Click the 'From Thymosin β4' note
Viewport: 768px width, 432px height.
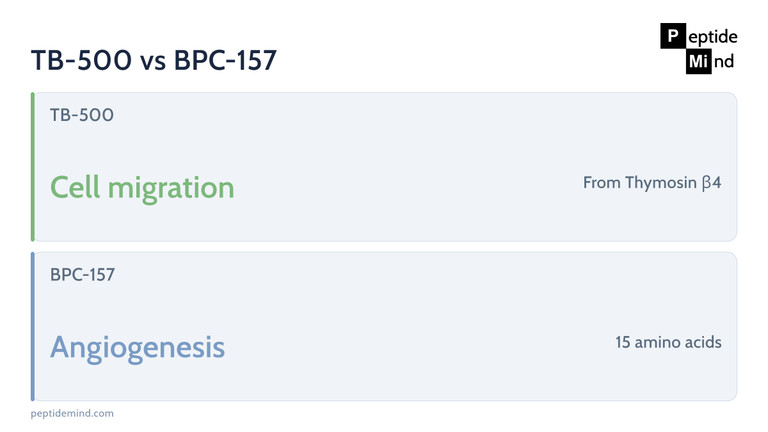652,183
